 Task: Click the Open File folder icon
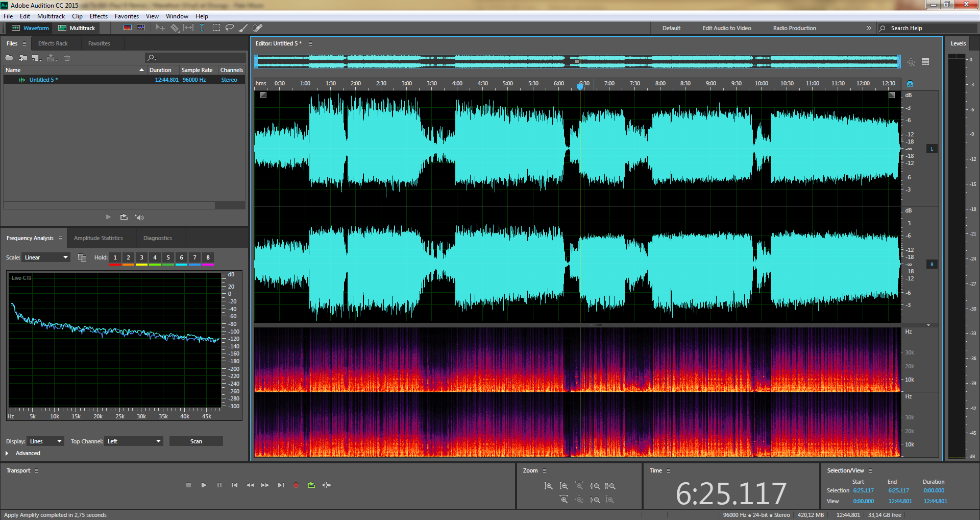pyautogui.click(x=9, y=58)
